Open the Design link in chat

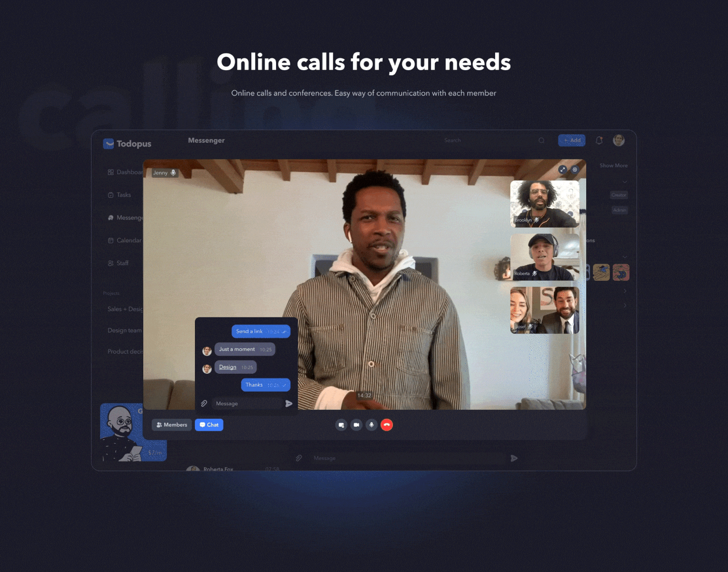click(228, 367)
